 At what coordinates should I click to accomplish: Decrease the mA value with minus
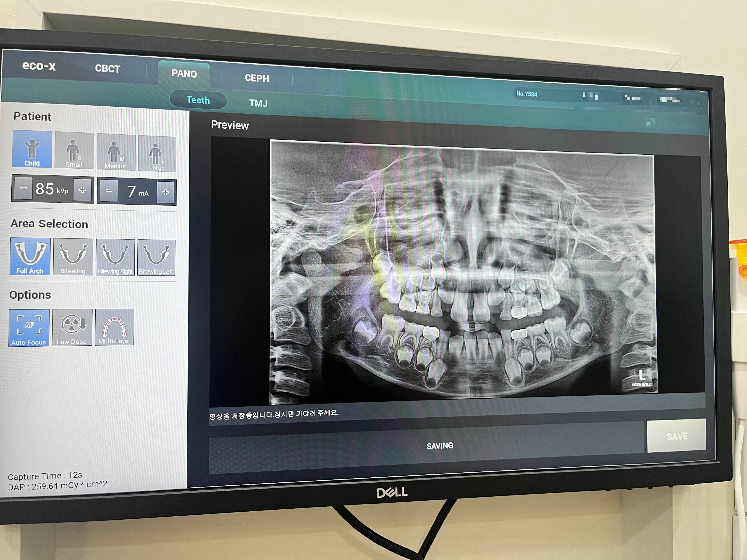click(109, 191)
